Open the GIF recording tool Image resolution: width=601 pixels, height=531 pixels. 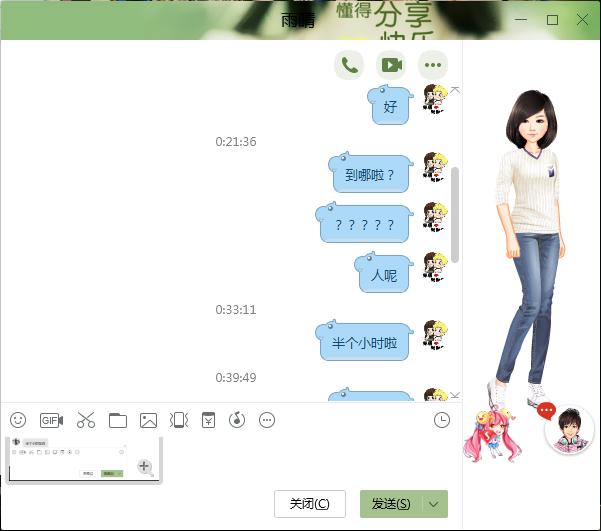(x=51, y=421)
